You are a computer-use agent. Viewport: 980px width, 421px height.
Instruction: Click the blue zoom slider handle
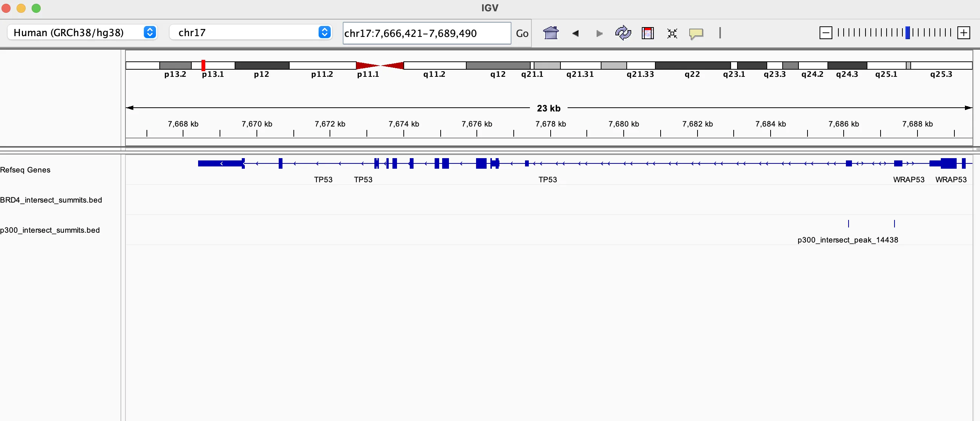907,33
